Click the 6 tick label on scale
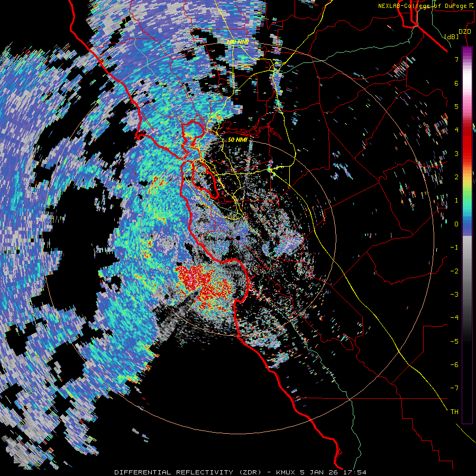The width and height of the screenshot is (476, 476). [x=456, y=83]
